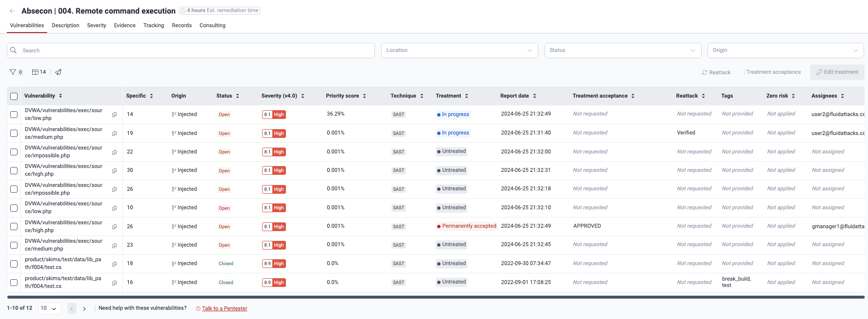868x319 pixels.
Task: Toggle select-all checkbox in table header
Action: pyautogui.click(x=14, y=96)
